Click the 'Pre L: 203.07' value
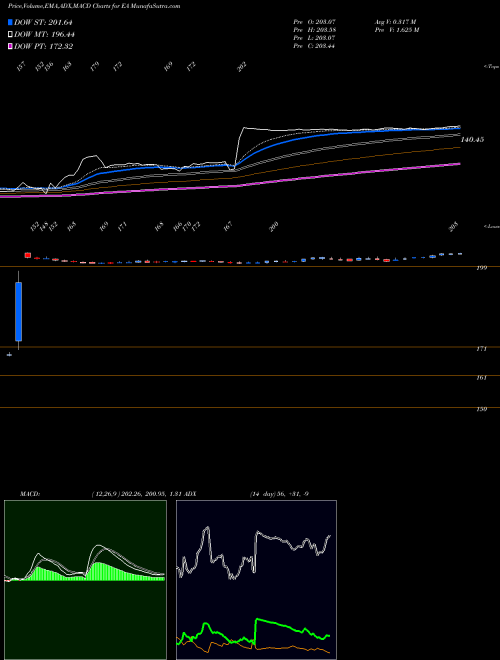This screenshot has width=500, height=660. (x=314, y=38)
